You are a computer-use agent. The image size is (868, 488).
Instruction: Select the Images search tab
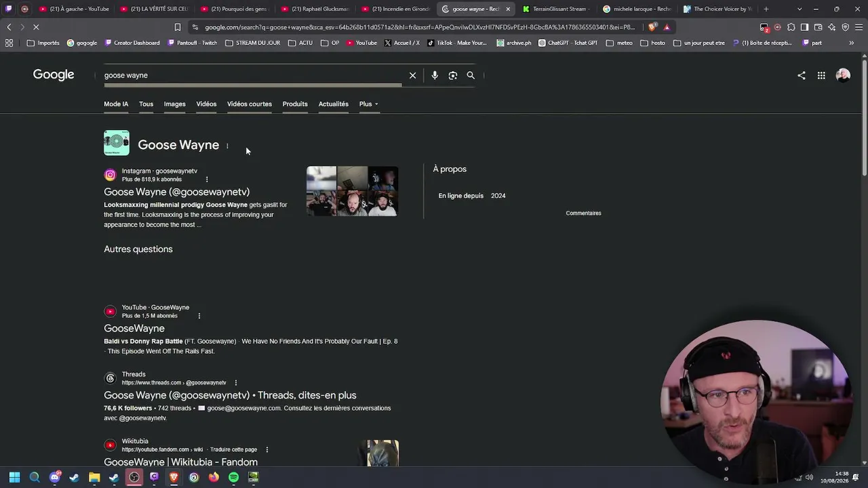[174, 104]
